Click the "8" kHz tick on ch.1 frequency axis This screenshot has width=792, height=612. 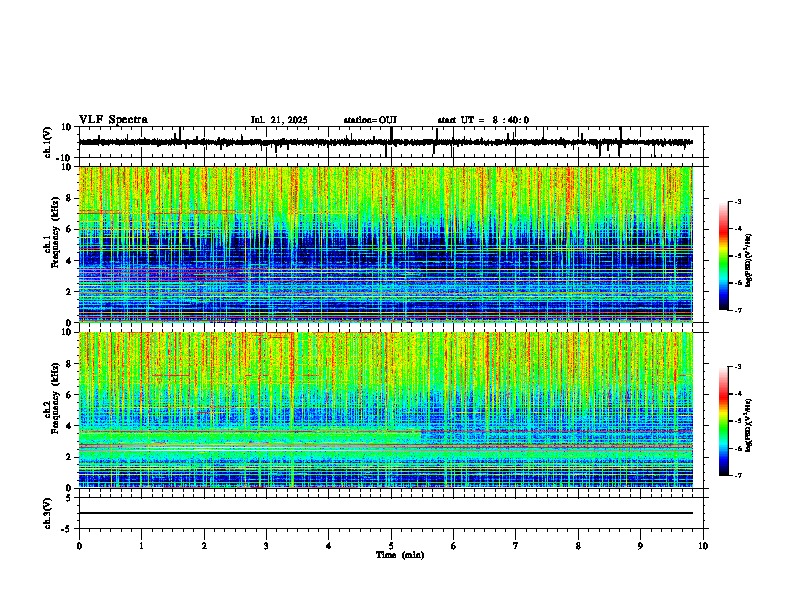point(70,198)
